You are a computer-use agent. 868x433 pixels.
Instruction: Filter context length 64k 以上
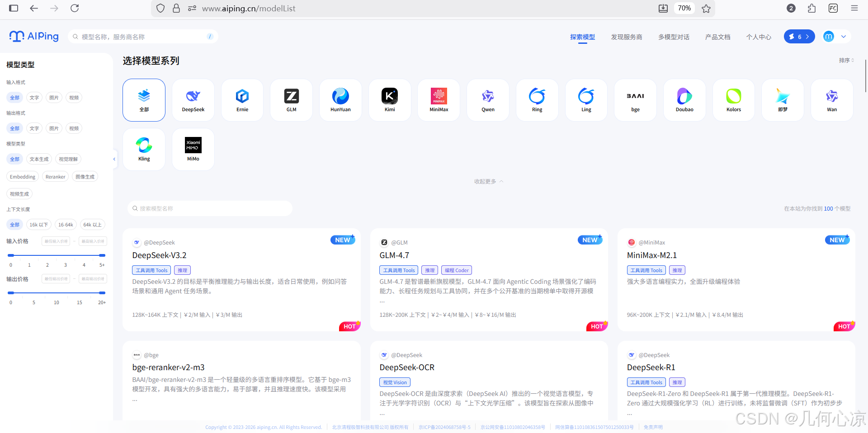point(93,225)
